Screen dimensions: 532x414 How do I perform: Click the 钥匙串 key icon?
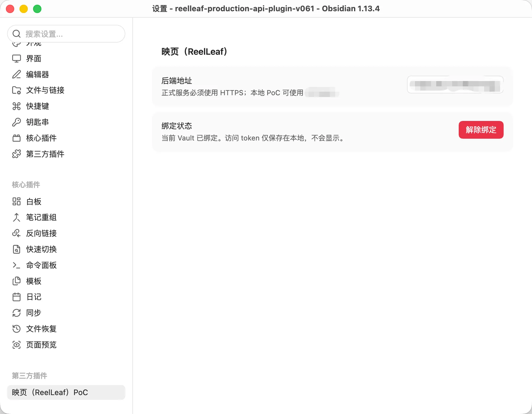(17, 122)
